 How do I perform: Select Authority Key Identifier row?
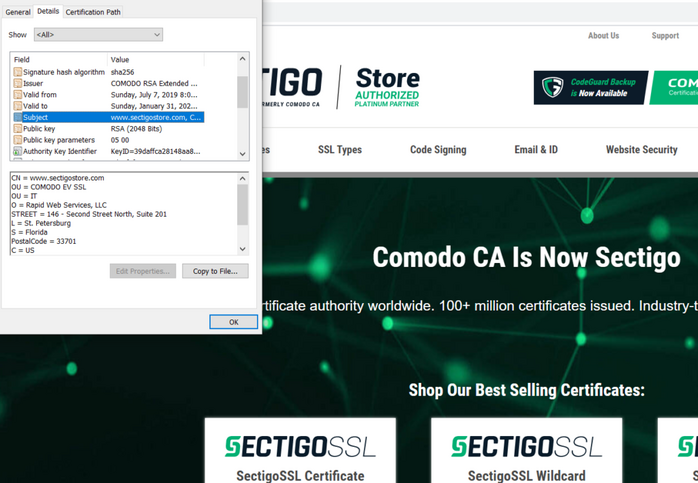click(109, 151)
